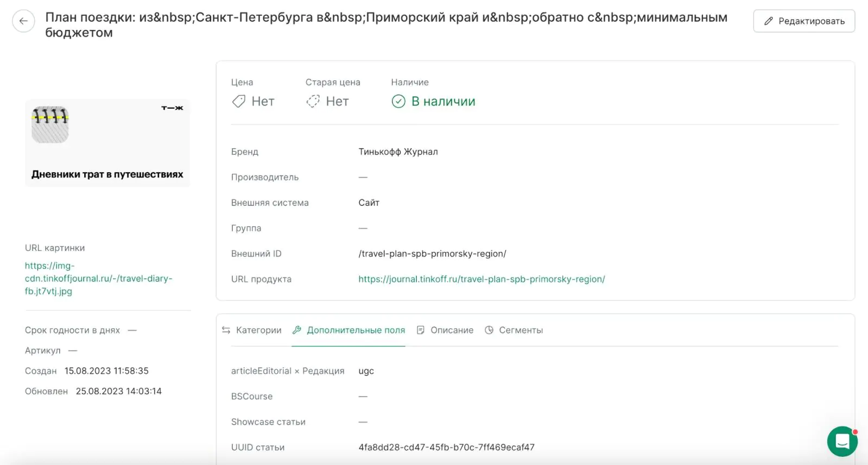Select the Дополнительные поля tab
This screenshot has width=868, height=465.
349,330
